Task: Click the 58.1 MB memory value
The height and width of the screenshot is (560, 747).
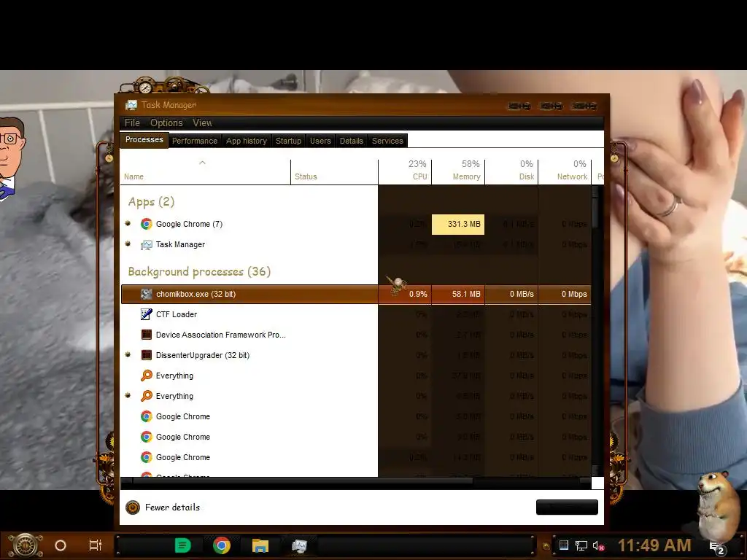Action: tap(466, 295)
